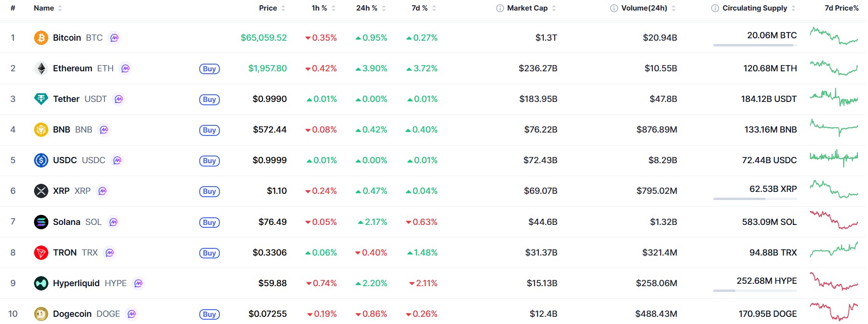The width and height of the screenshot is (868, 324).
Task: Click the Dogecoin logo icon
Action: (x=41, y=314)
